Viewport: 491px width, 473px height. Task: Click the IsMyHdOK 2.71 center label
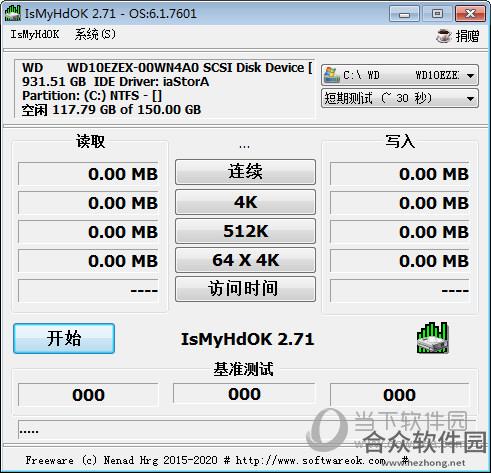coord(247,339)
